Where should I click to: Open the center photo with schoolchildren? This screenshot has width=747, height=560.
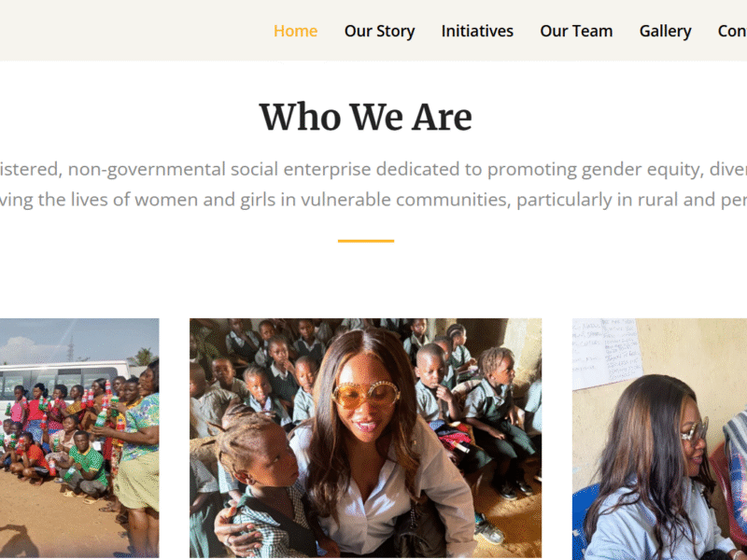tap(365, 437)
